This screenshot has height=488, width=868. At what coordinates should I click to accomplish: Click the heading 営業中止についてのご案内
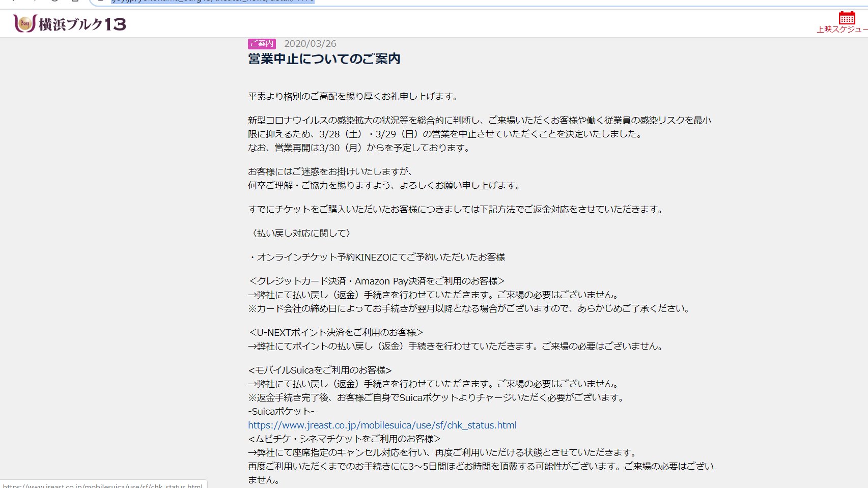tap(324, 59)
